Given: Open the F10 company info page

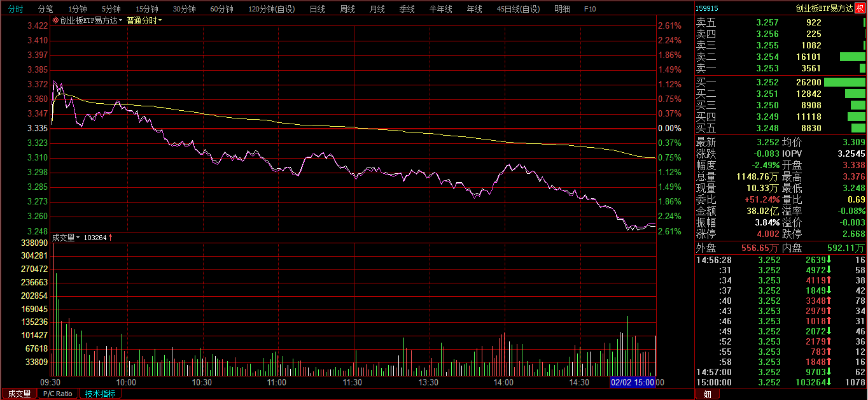Looking at the screenshot, I should [x=590, y=9].
